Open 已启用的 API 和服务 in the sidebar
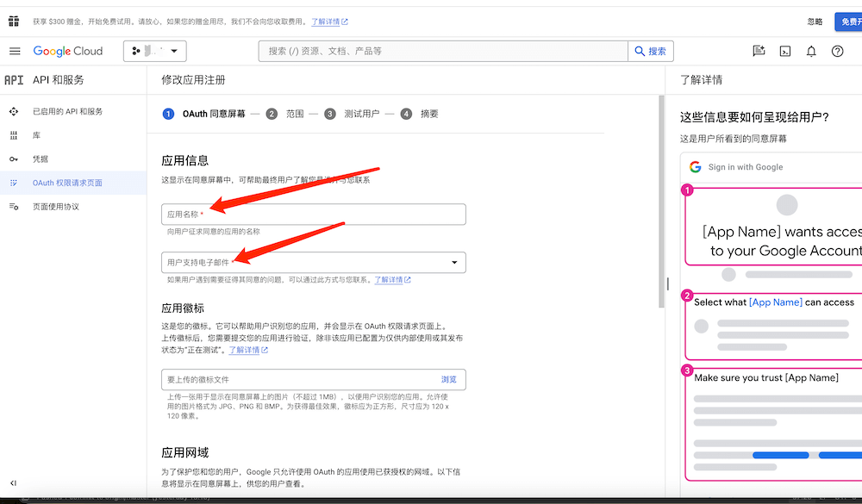The height and width of the screenshot is (504, 862). pyautogui.click(x=67, y=112)
